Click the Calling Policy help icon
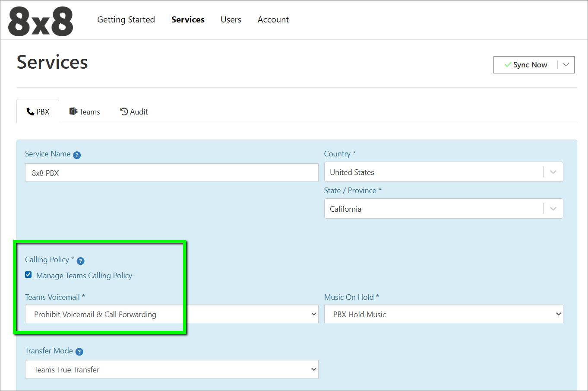This screenshot has width=588, height=391. click(80, 261)
